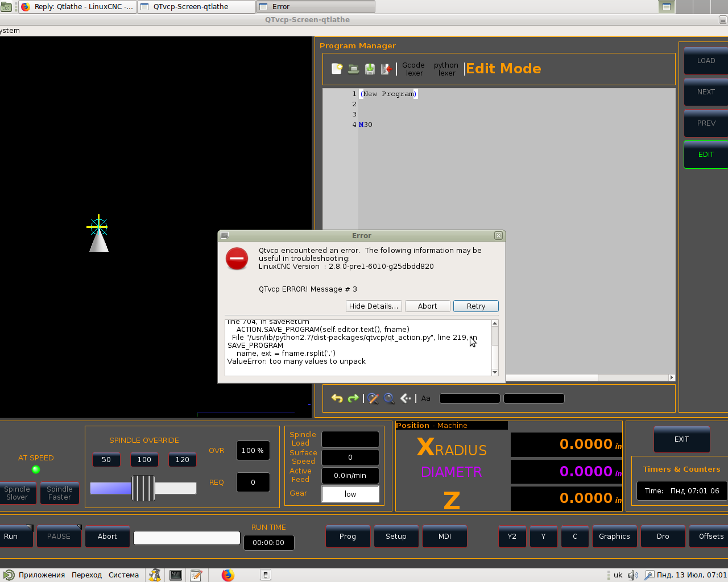
Task: Switch to the Gcode lexer
Action: click(413, 69)
